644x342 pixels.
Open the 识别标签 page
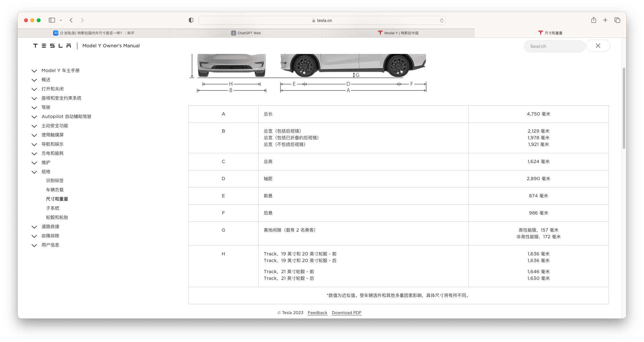tap(55, 181)
